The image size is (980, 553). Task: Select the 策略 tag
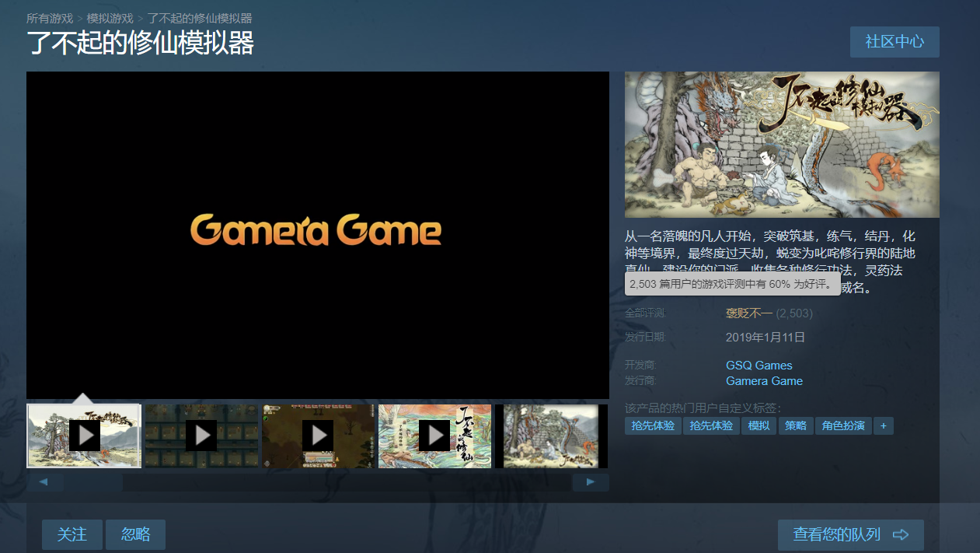point(796,426)
